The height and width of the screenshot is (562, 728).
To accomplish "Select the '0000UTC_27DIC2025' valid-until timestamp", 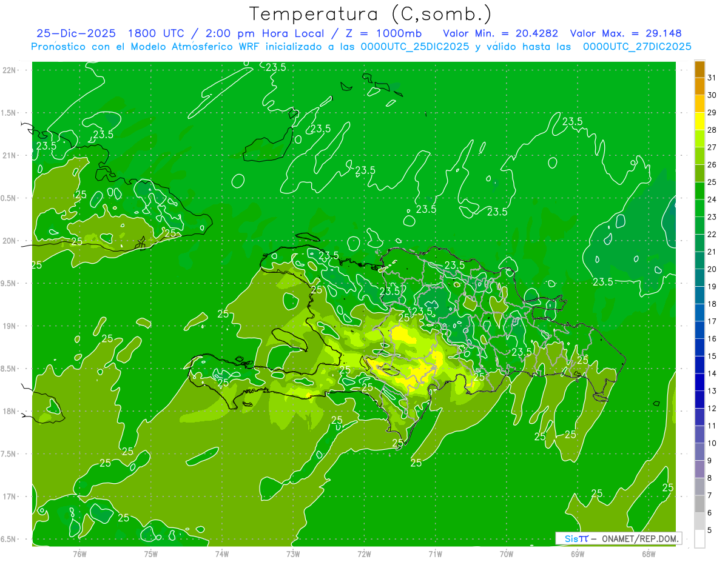I will (x=637, y=47).
